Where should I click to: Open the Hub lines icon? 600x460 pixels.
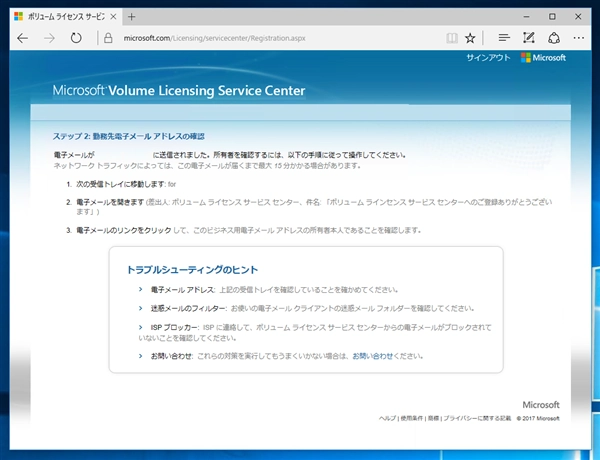click(x=504, y=38)
